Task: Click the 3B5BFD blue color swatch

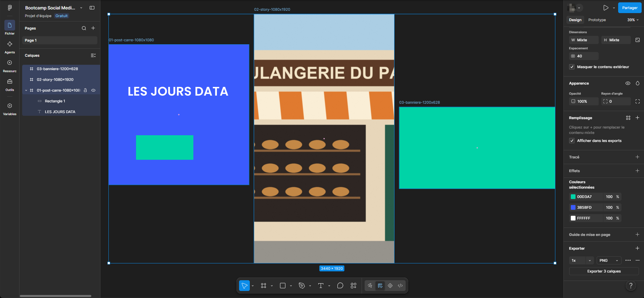Action: (573, 207)
